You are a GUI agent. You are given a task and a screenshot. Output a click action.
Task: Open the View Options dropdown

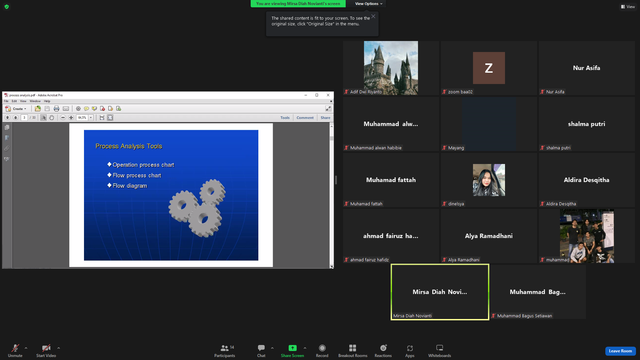coord(369,4)
